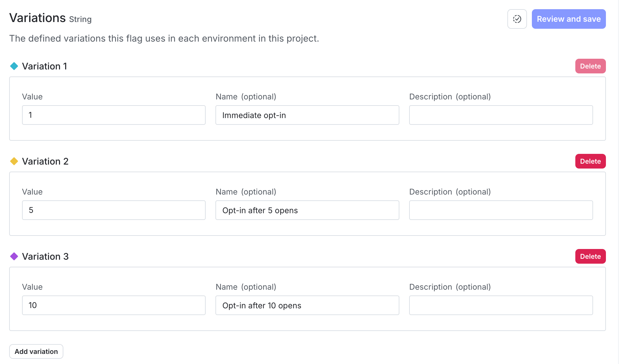This screenshot has width=620, height=364.
Task: Click the name field 'Immediate opt-in'
Action: coord(307,115)
